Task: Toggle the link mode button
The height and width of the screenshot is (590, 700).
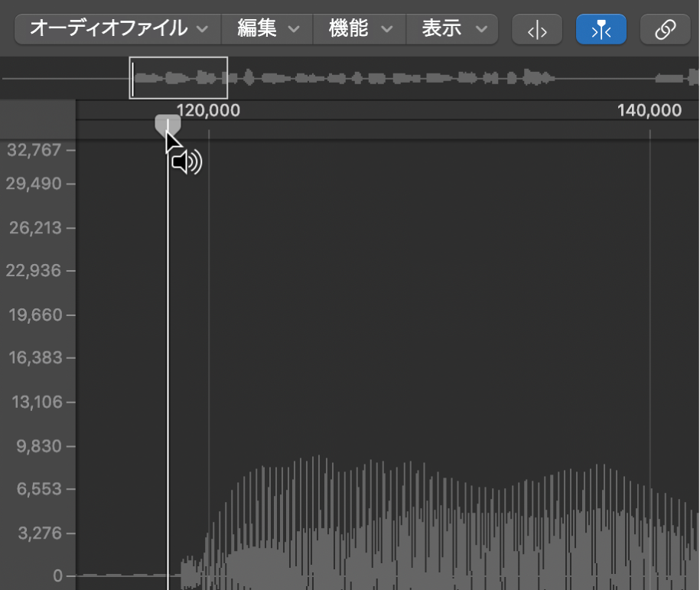Action: (665, 29)
